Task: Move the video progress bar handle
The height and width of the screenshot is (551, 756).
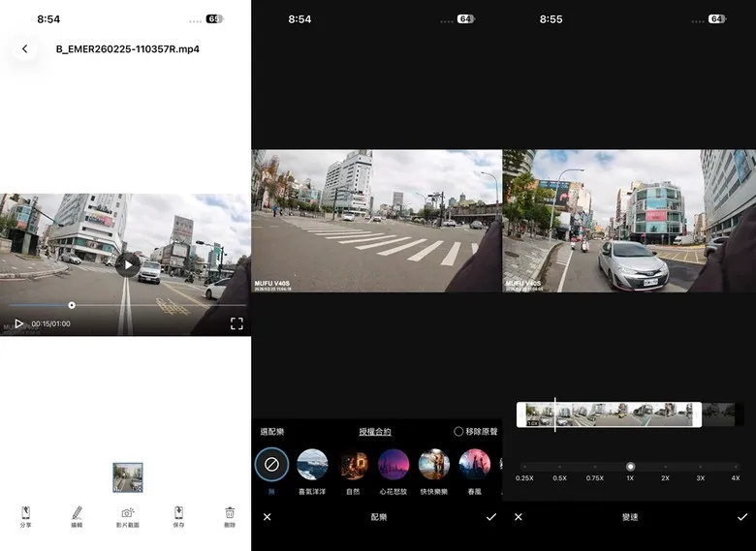Action: [x=72, y=305]
